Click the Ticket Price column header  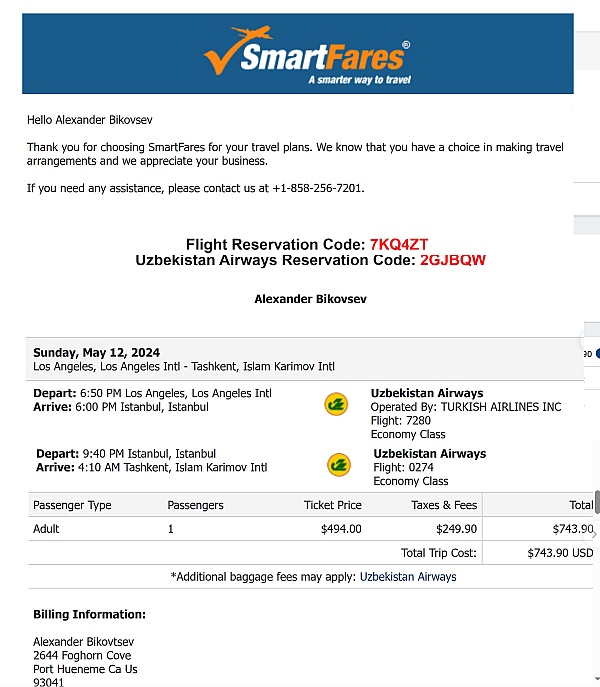click(333, 505)
